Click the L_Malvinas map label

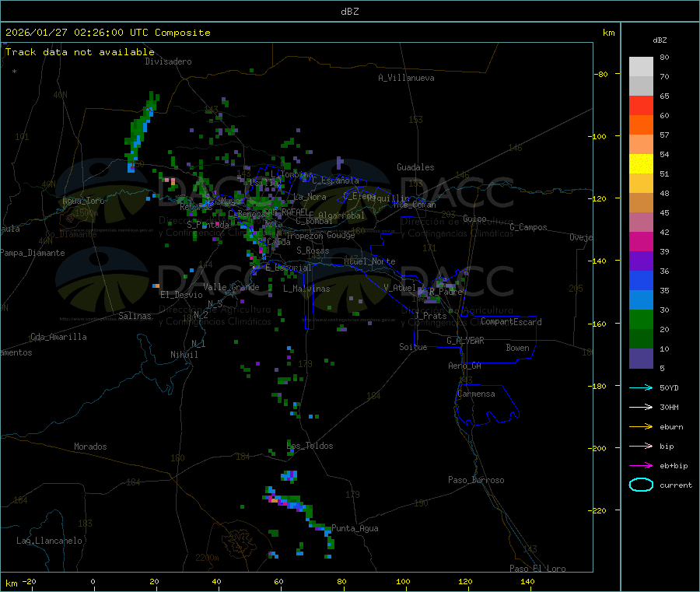coord(306,289)
